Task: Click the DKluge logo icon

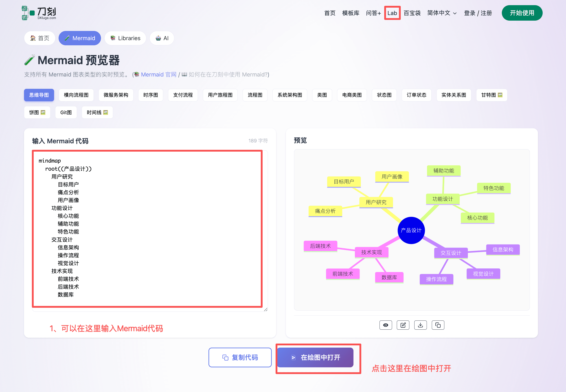Action: [x=28, y=13]
